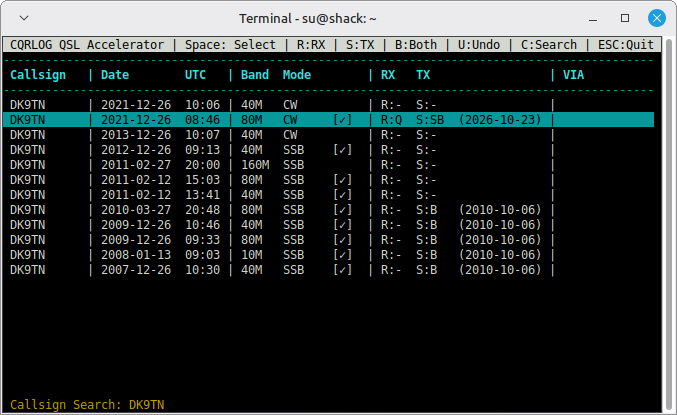677x415 pixels.
Task: Click date 2011-02-27 in the list
Action: pos(136,165)
